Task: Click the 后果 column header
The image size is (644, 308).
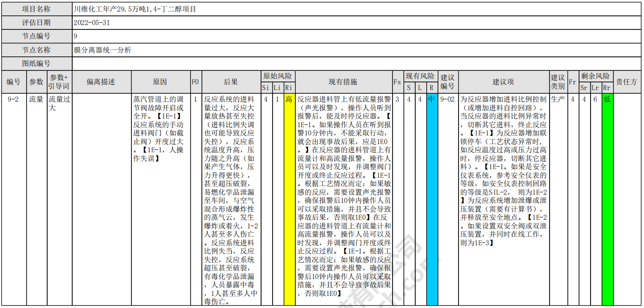Action: [x=231, y=82]
